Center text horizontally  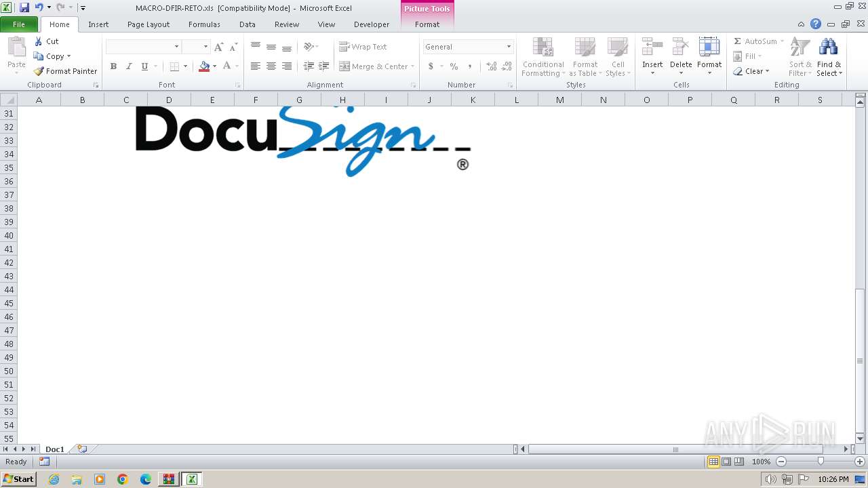(x=271, y=66)
